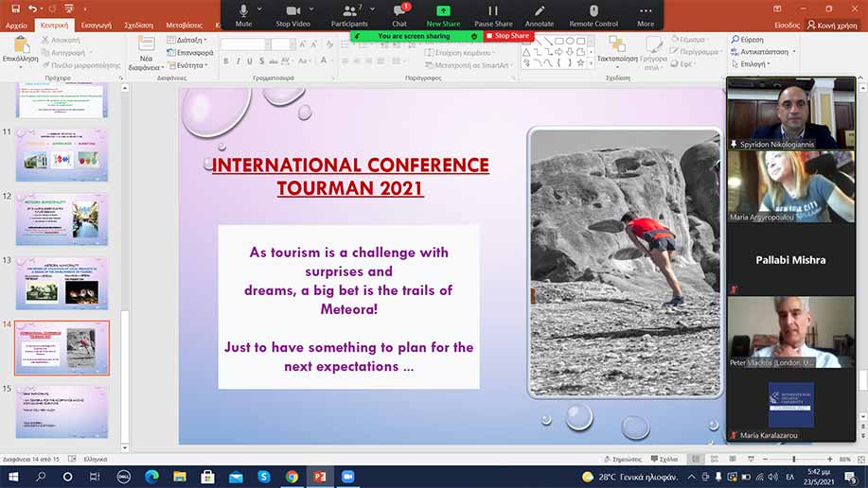
Task: Switch to Εισαγωγή (Insert) tab
Action: coord(97,25)
